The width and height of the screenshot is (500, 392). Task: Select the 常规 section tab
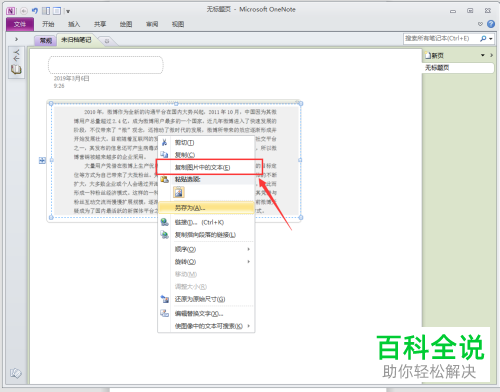(x=46, y=40)
